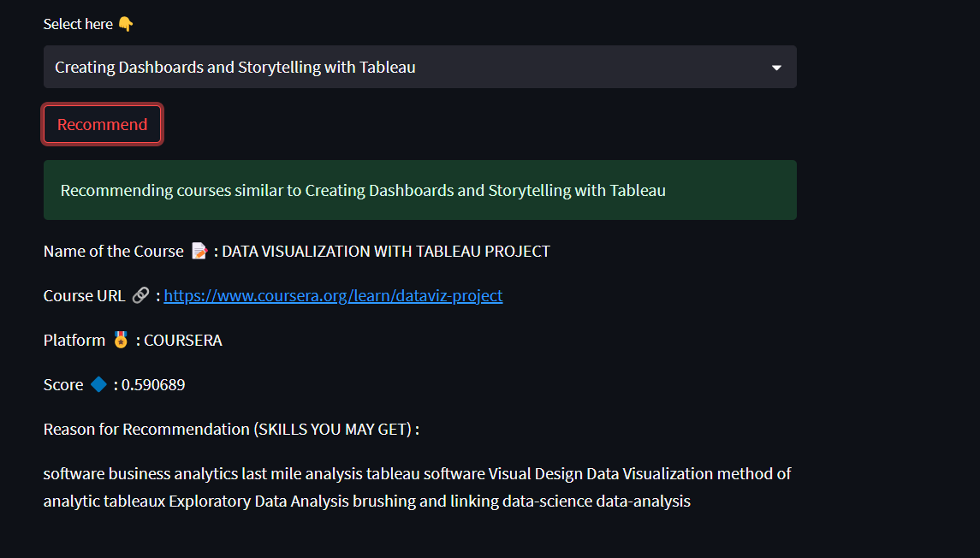Select the medal icon in the Platform line
The height and width of the screenshot is (558, 980).
(120, 339)
